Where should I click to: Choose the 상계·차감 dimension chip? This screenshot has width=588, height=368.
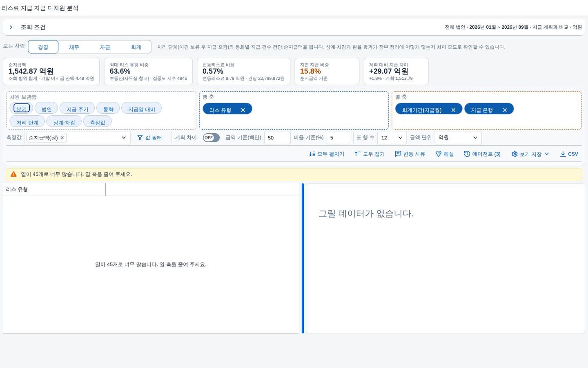pos(64,122)
